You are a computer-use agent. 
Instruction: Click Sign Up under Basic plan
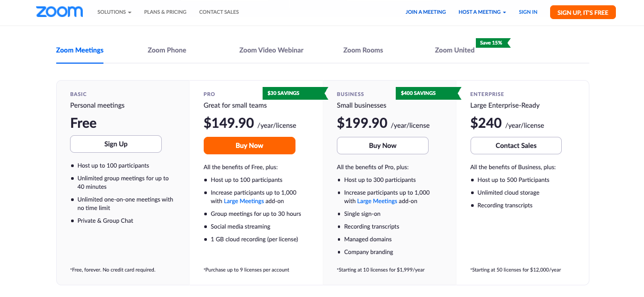116,144
